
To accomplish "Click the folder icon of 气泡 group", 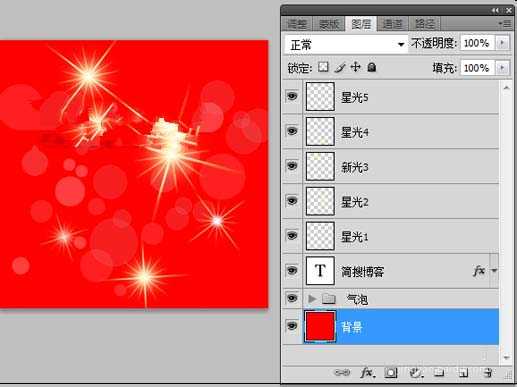I will tap(329, 298).
